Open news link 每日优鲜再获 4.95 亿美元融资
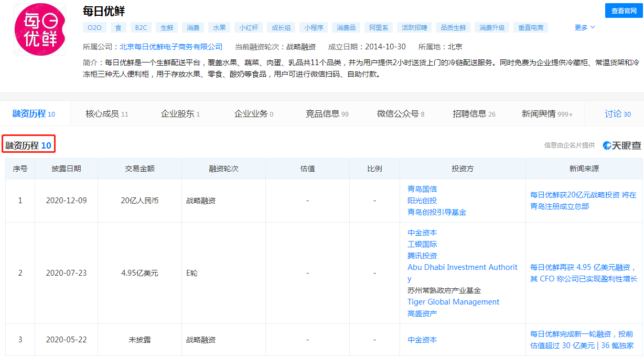Viewport: 644px width, 356px height. pyautogui.click(x=584, y=273)
